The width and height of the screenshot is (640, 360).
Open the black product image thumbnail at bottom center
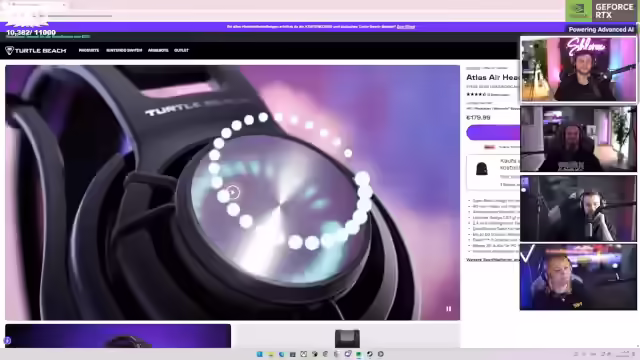347,338
